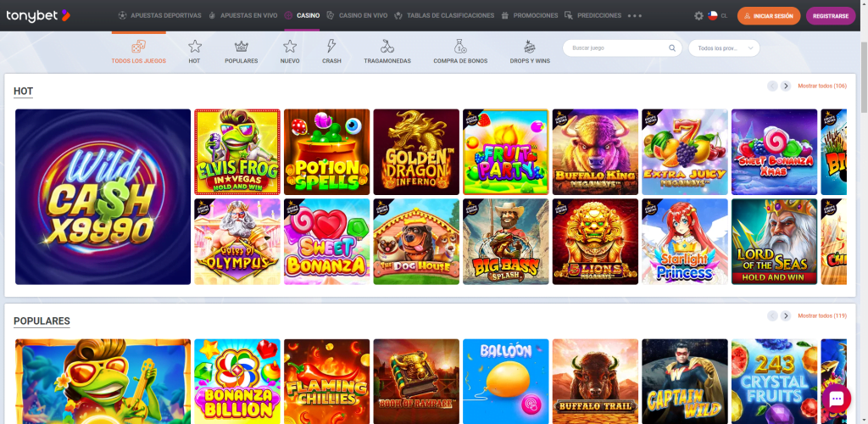Open settings gear icon

[x=698, y=16]
